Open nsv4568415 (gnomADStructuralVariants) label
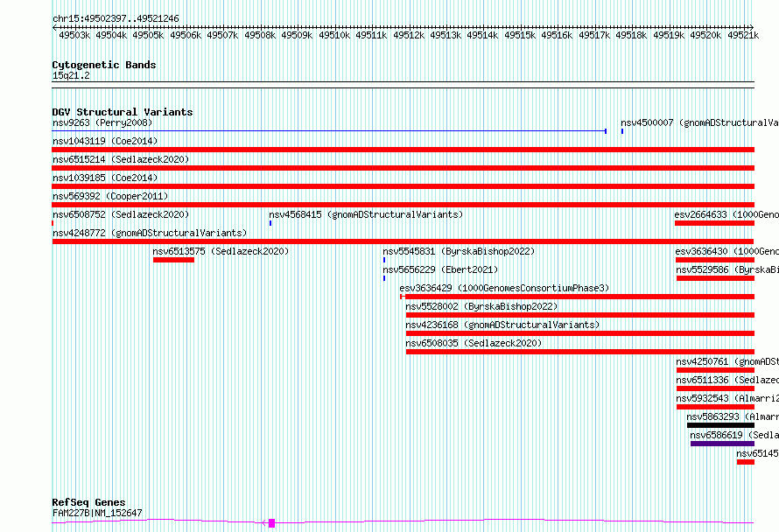The width and height of the screenshot is (779, 532). [x=366, y=214]
